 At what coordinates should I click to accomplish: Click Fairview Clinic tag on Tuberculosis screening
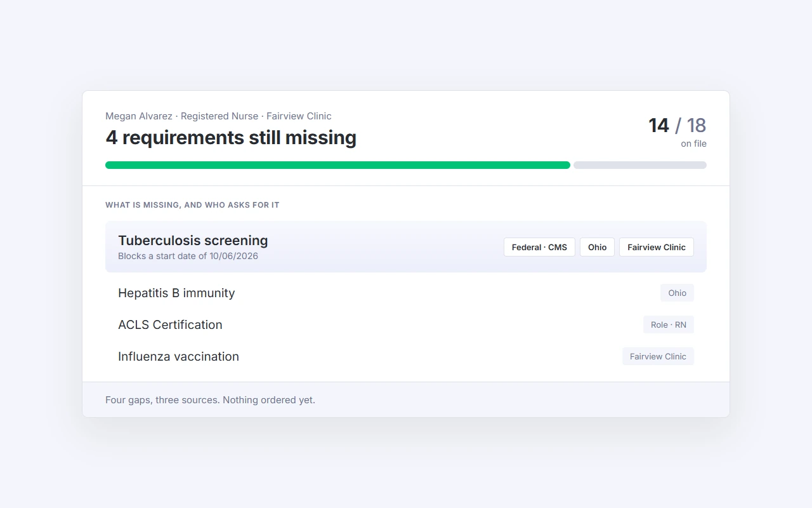click(x=657, y=247)
